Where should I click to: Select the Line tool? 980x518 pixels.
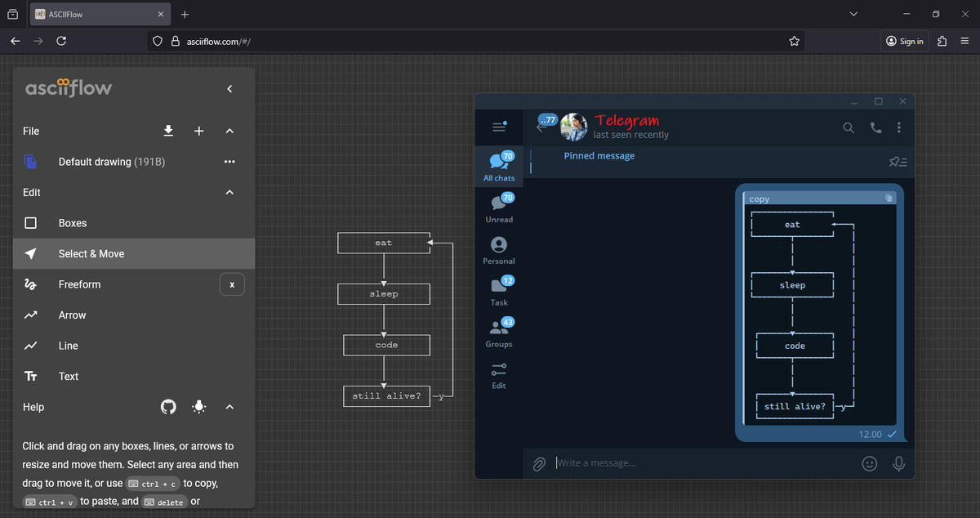(x=134, y=346)
